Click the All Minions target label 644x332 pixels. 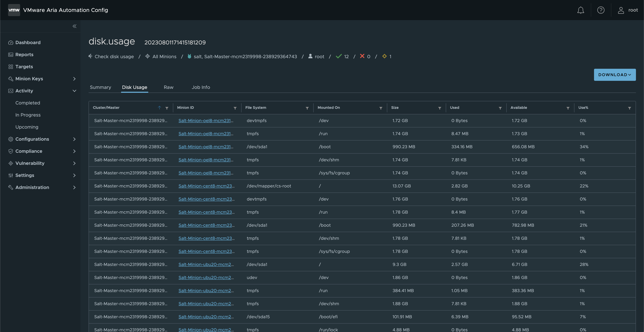point(164,57)
